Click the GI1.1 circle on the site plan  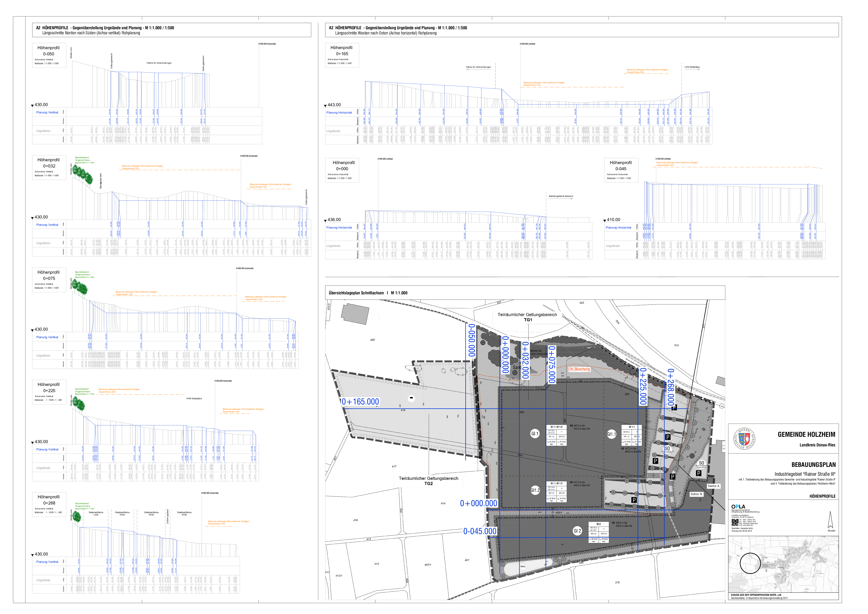pyautogui.click(x=611, y=434)
